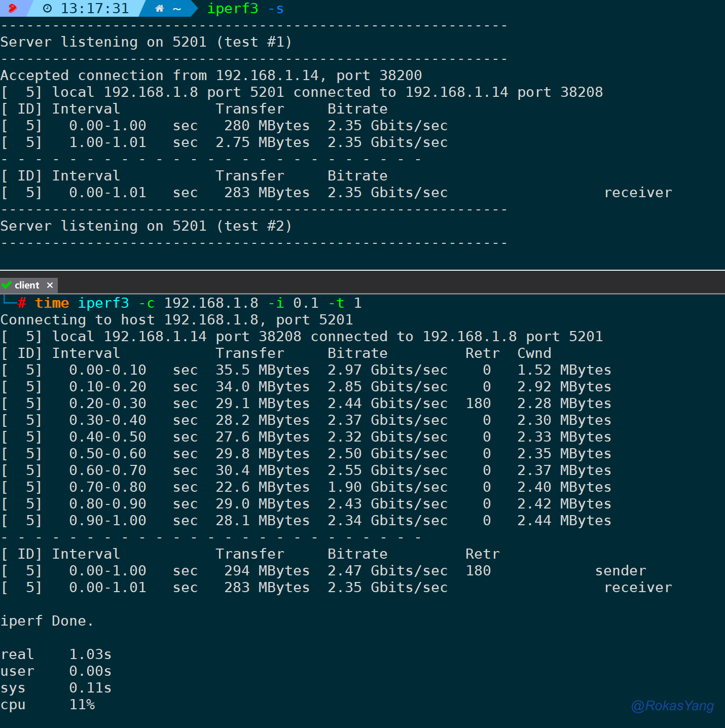This screenshot has width=725, height=728.
Task: Click the Server listening on 5201 (test #2) line
Action: (146, 226)
